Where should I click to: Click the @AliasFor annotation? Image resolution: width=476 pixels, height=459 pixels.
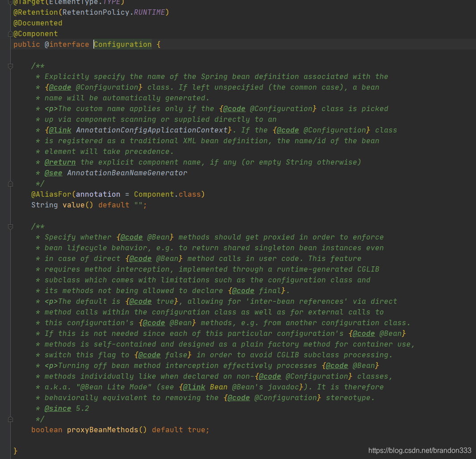click(51, 194)
